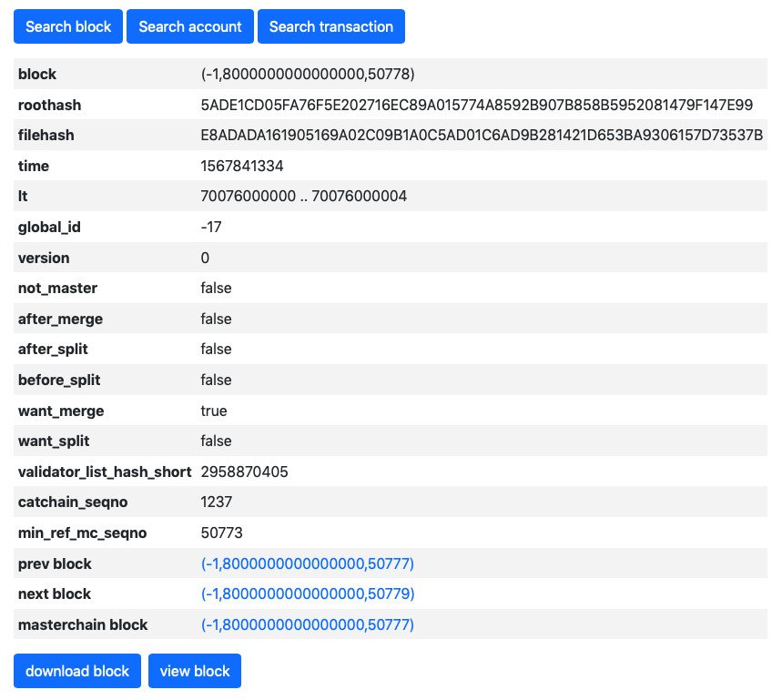The width and height of the screenshot is (782, 700).
Task: Click the want_merge value true
Action: [214, 411]
